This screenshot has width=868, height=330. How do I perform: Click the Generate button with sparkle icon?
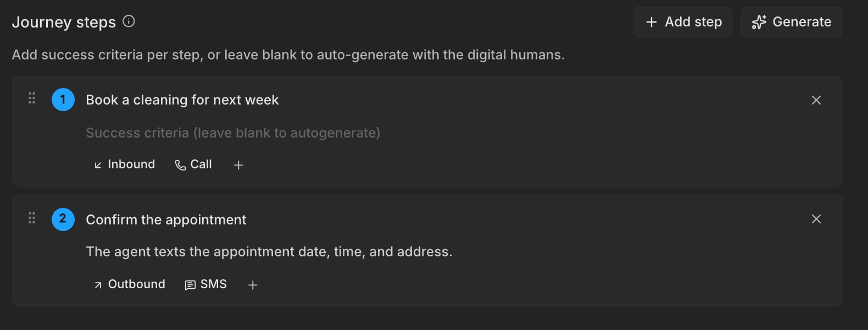click(792, 22)
